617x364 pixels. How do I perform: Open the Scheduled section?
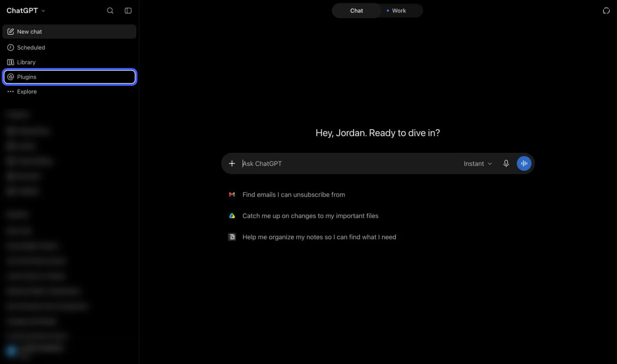pyautogui.click(x=69, y=47)
